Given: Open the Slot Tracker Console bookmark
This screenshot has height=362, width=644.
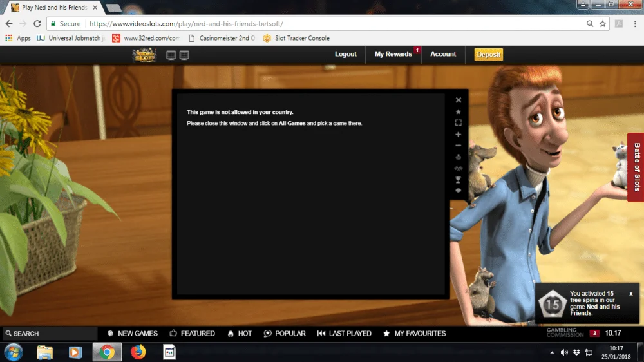Looking at the screenshot, I should point(296,38).
